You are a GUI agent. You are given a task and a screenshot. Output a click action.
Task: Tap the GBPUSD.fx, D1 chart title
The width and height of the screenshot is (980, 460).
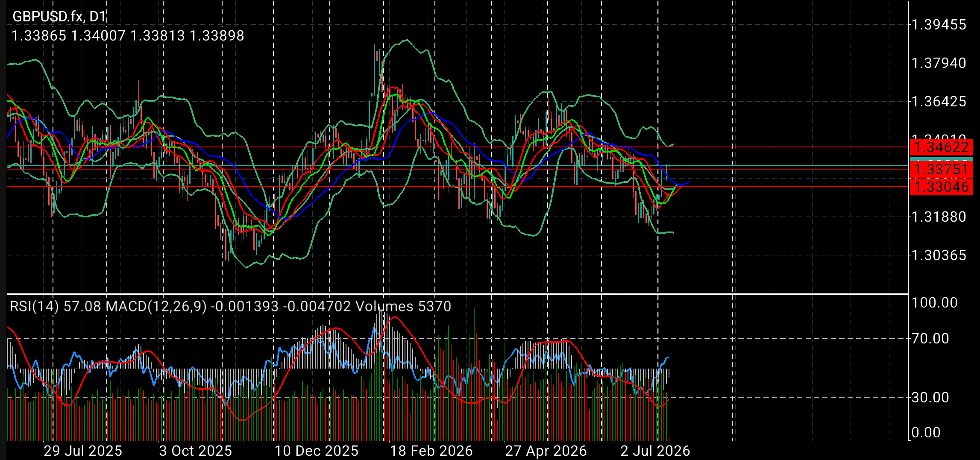59,16
